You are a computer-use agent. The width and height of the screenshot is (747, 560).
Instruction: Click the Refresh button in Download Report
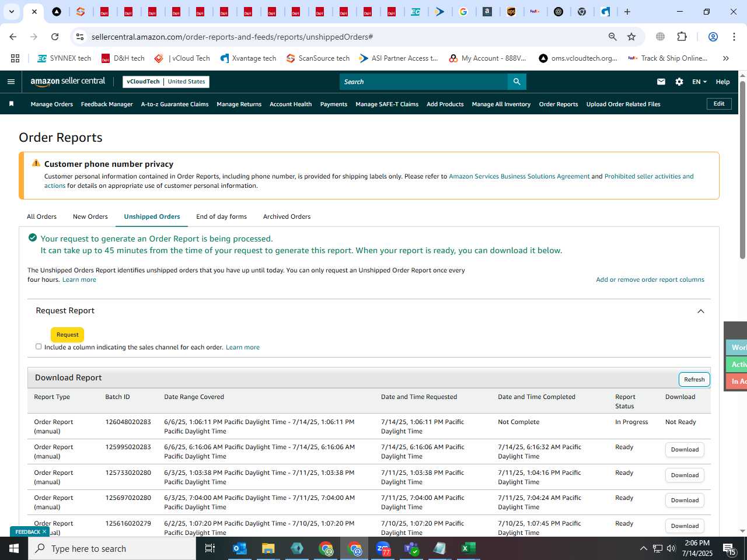[694, 379]
